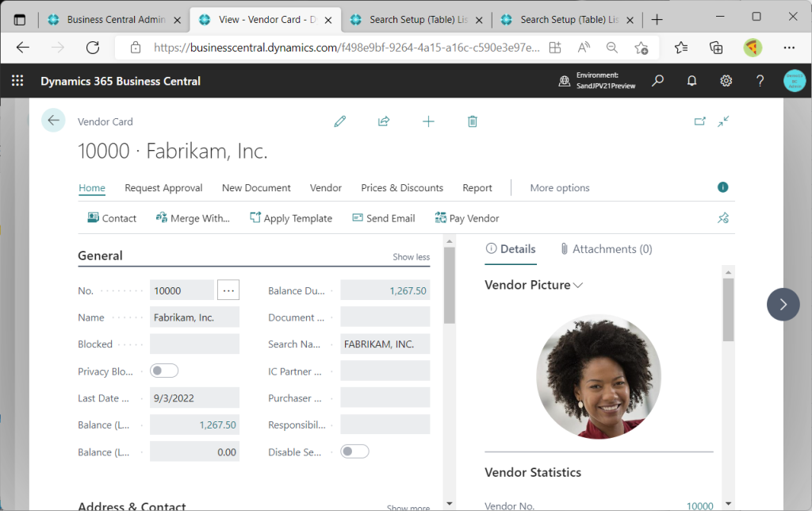Switch to Details factbox tab

click(x=511, y=249)
